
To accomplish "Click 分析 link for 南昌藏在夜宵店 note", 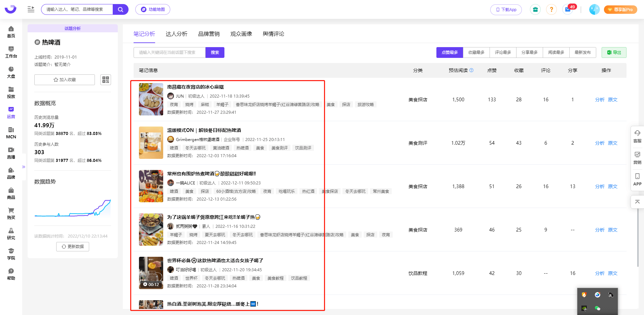I will [x=600, y=100].
